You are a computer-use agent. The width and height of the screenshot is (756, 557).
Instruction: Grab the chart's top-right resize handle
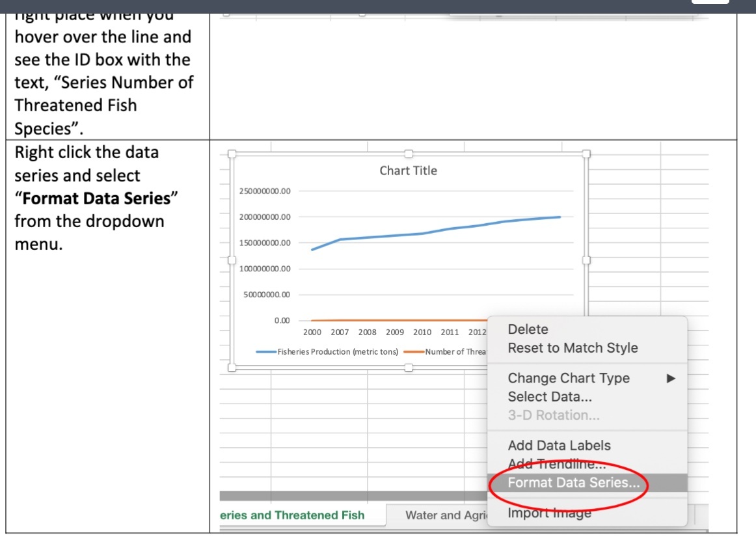[586, 154]
